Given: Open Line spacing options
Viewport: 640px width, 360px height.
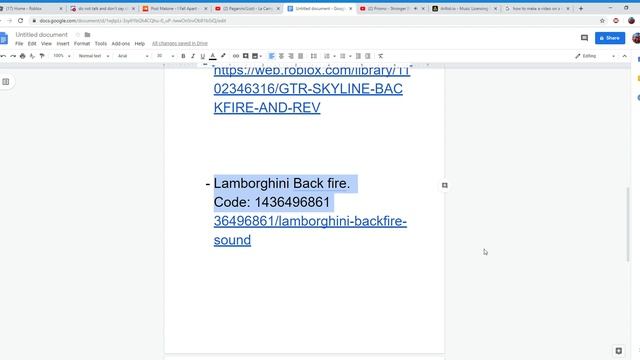Looking at the screenshot, I should (313, 56).
